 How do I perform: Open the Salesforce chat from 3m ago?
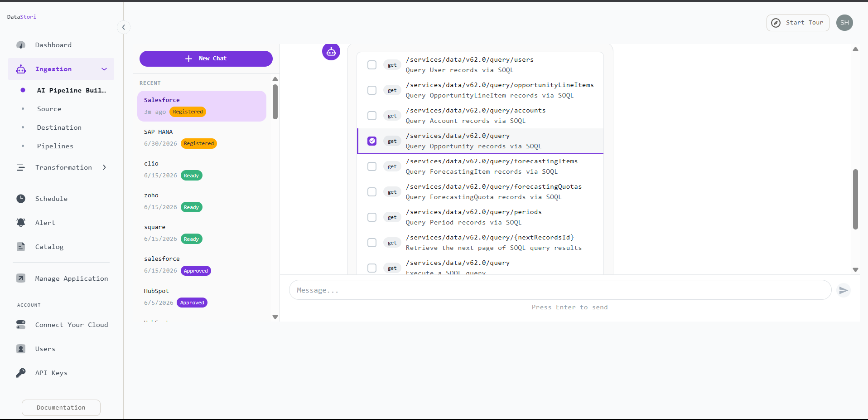point(202,106)
